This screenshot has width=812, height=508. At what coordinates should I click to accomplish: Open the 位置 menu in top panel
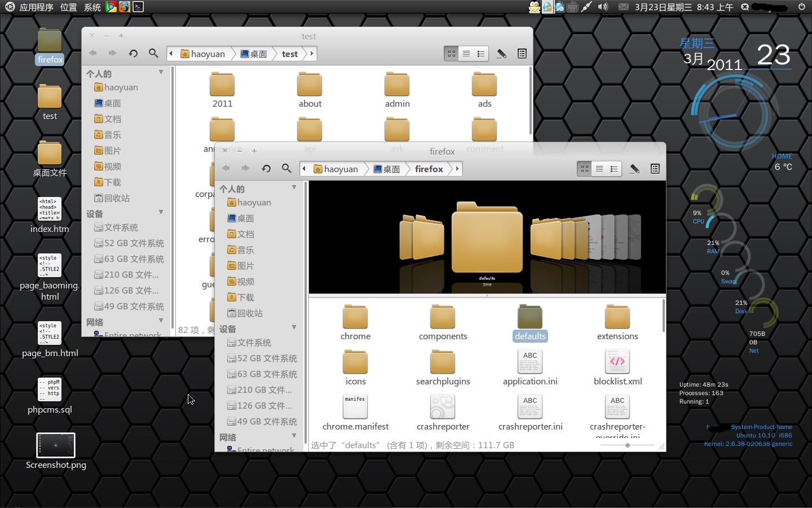tap(68, 7)
